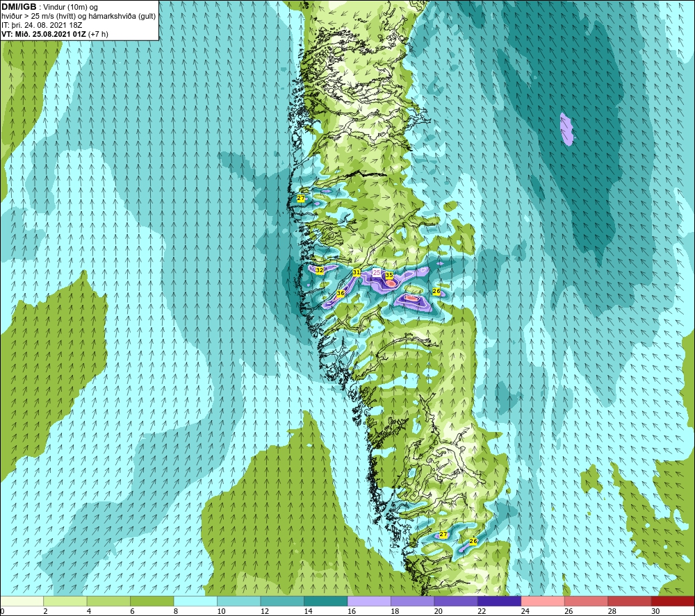
Task: Pick the 20–22 m/s violet legend swatch
Action: pos(456,601)
